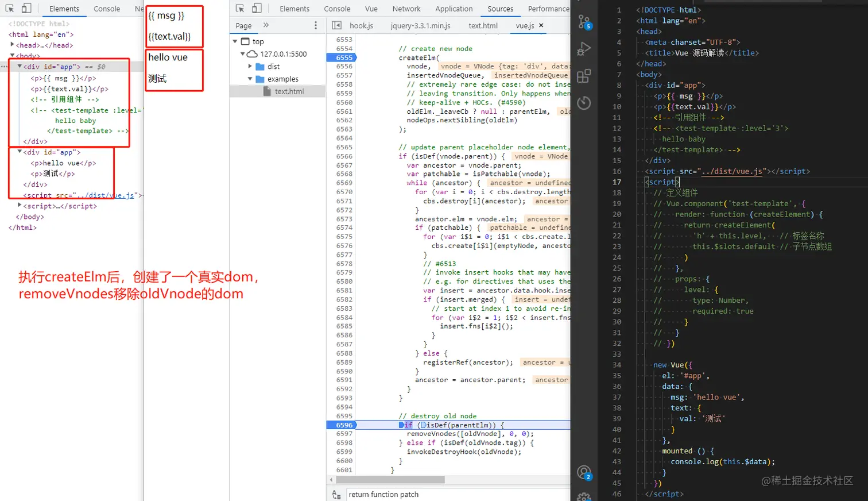This screenshot has width=868, height=501.
Task: Select the <p>hello vue</p> DOM node
Action: click(x=63, y=163)
